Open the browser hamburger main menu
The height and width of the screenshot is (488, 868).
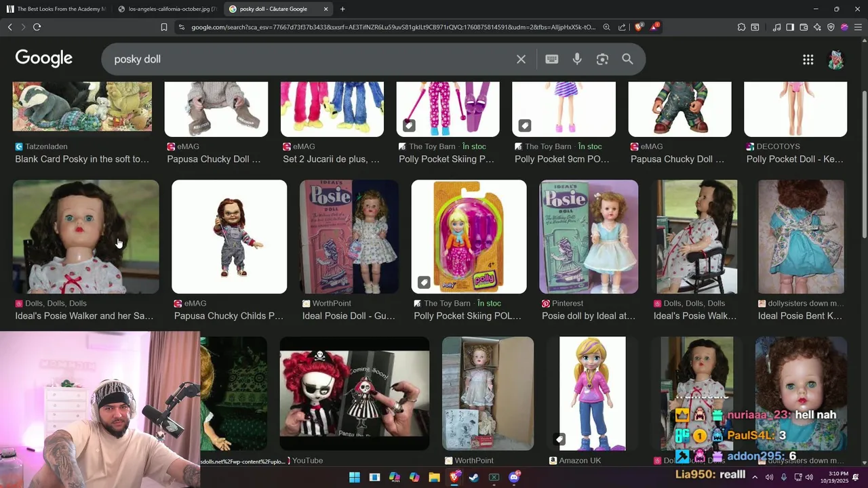click(x=858, y=27)
